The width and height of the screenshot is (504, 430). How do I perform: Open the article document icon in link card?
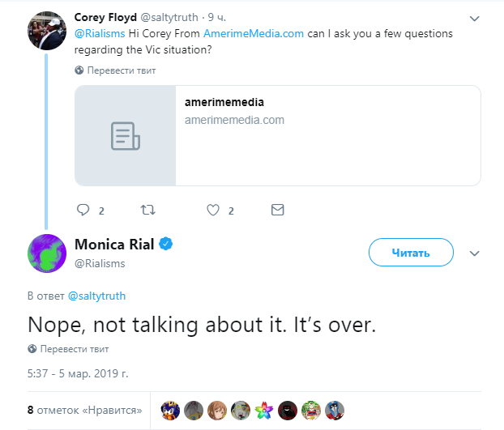coord(126,136)
